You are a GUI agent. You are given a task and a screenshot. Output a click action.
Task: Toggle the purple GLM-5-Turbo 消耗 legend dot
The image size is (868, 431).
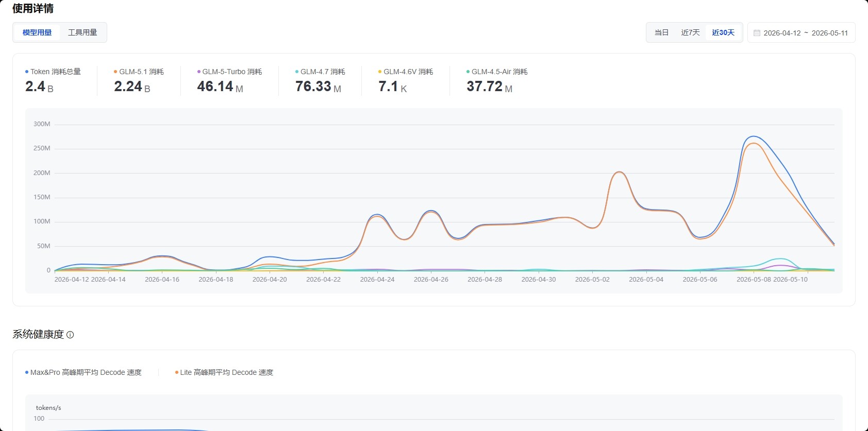[x=199, y=72]
